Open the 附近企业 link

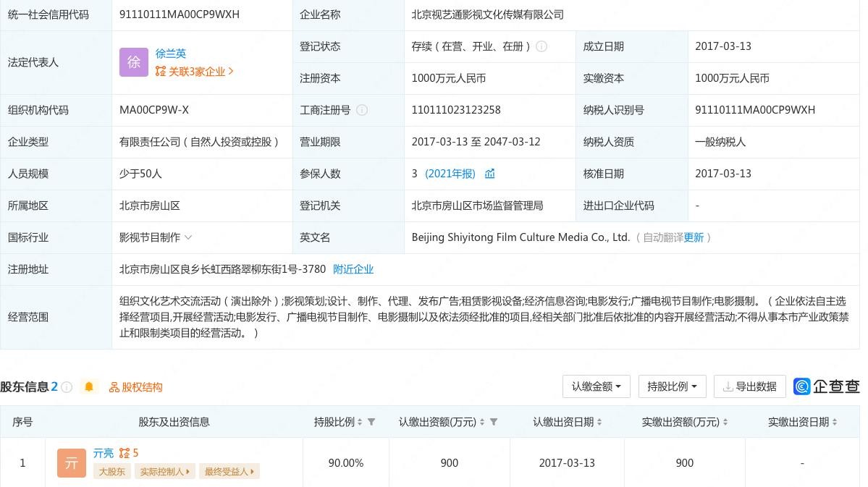point(353,269)
